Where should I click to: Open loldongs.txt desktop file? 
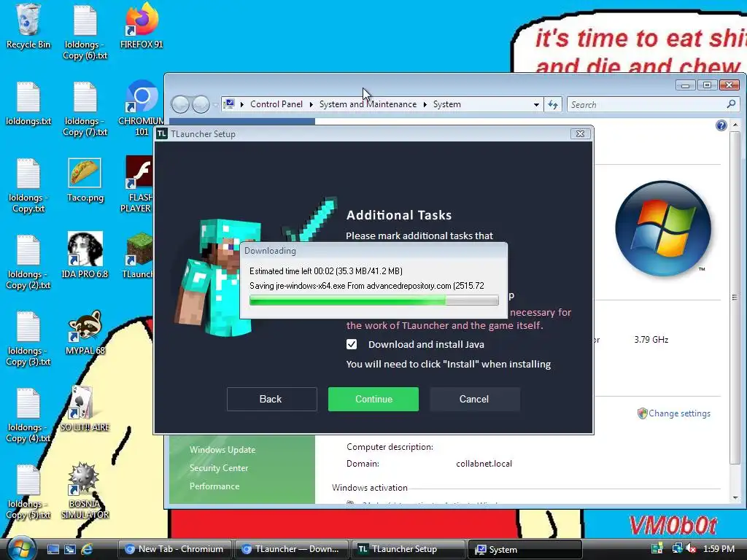[x=28, y=104]
